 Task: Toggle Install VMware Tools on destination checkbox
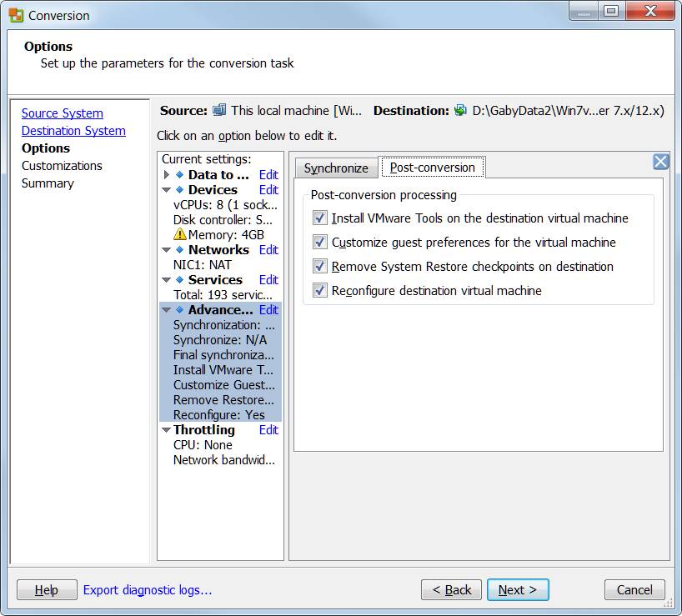coord(319,218)
